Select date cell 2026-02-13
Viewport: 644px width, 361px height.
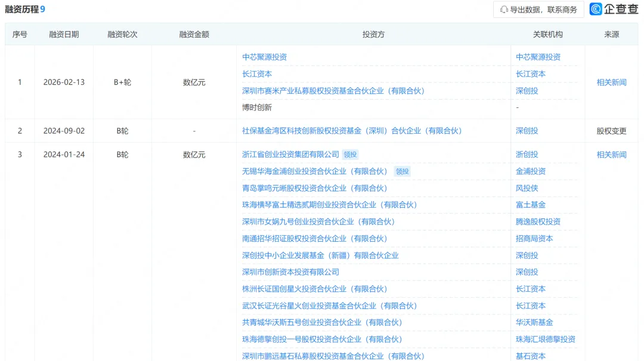tap(64, 82)
